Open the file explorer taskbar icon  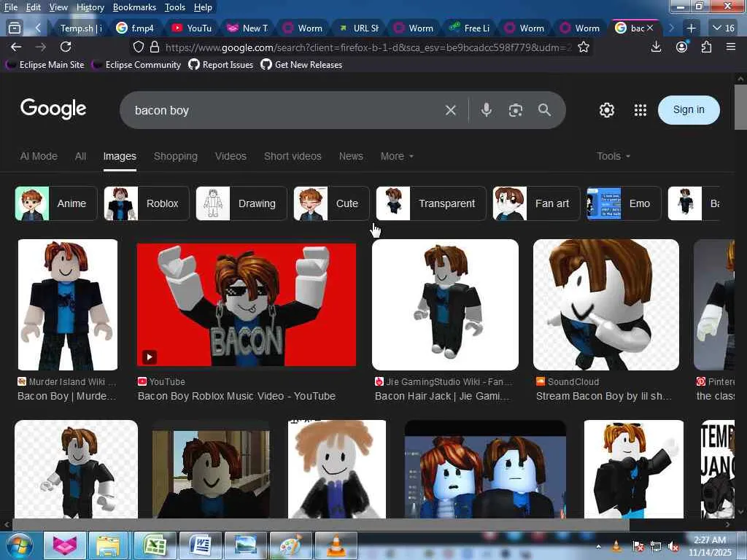108,545
